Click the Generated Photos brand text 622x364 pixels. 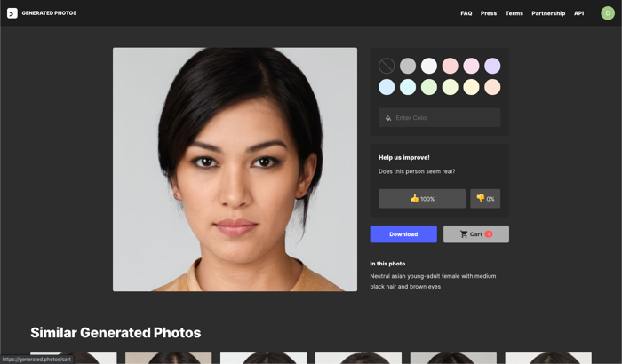pyautogui.click(x=49, y=13)
